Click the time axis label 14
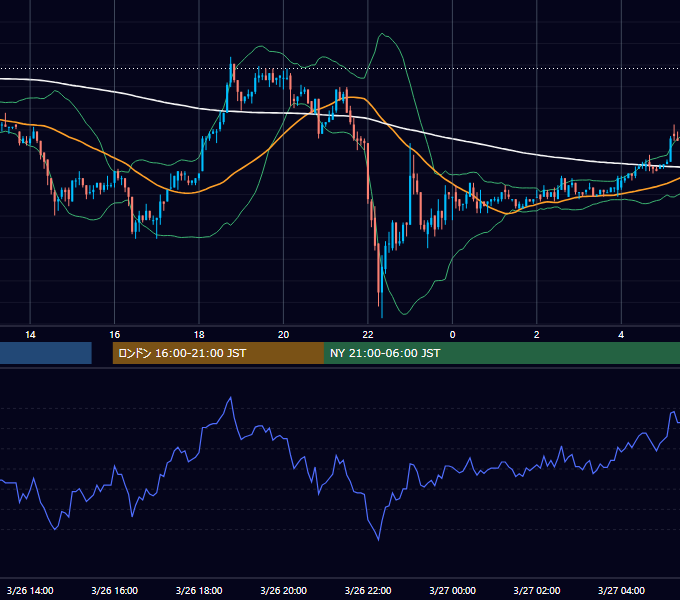The image size is (680, 600). (x=30, y=335)
